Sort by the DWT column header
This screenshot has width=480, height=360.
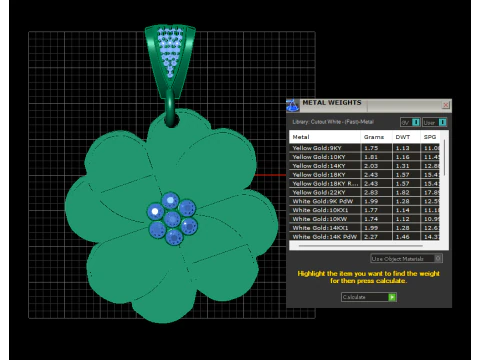(x=406, y=137)
